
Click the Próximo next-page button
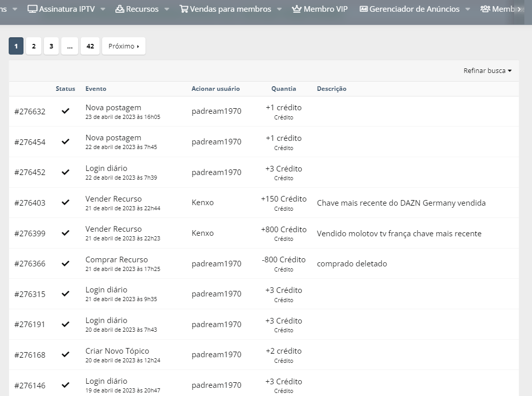(x=124, y=46)
